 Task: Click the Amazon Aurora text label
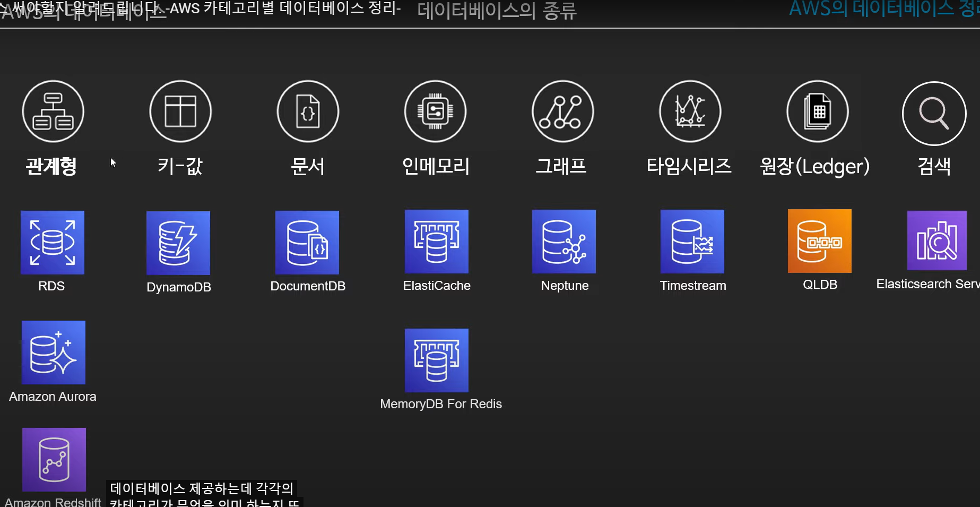(x=53, y=397)
